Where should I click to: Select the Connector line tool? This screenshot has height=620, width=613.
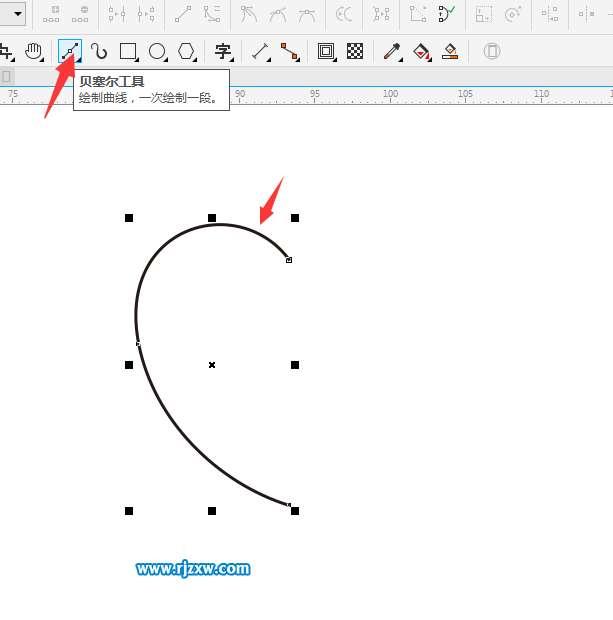pos(289,51)
